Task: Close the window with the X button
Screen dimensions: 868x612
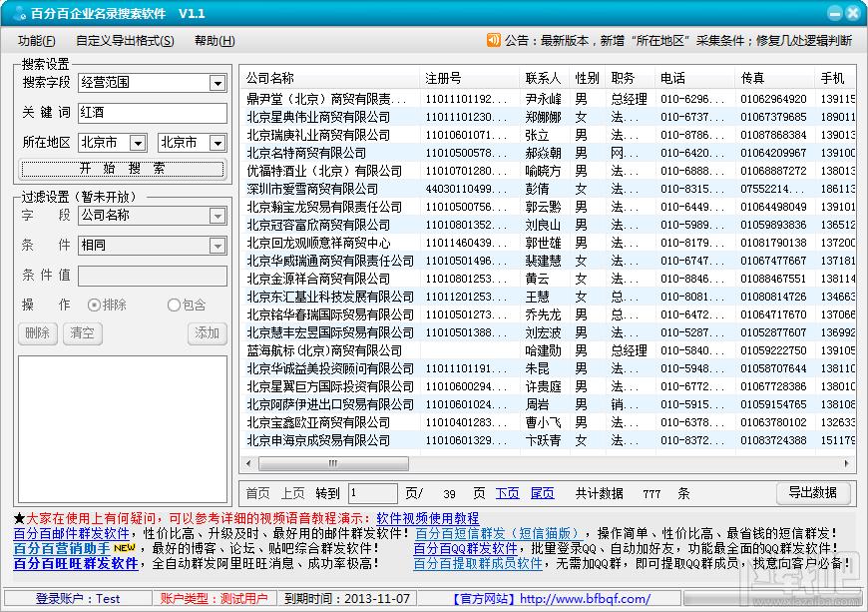Action: (x=854, y=13)
